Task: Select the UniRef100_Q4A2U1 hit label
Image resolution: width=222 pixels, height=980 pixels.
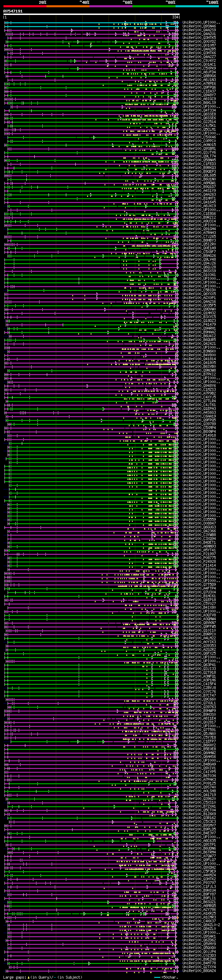Action: point(199,34)
